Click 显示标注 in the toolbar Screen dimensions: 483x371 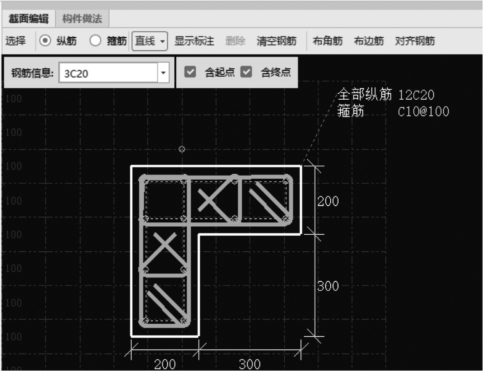pyautogui.click(x=194, y=41)
